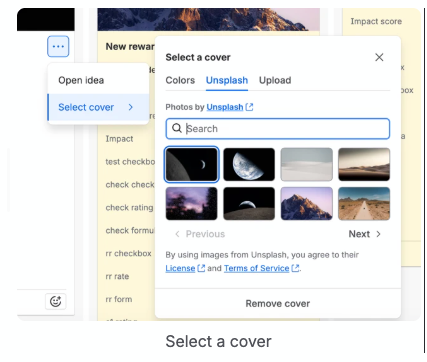Viewport: 427px width, 362px height.
Task: Close the Select a cover dialog
Action: (379, 57)
